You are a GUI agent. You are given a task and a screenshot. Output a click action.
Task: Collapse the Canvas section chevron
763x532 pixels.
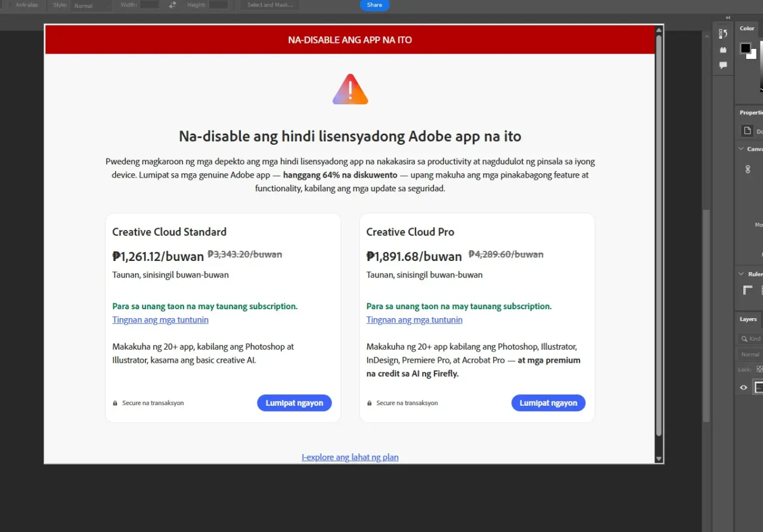(x=741, y=149)
